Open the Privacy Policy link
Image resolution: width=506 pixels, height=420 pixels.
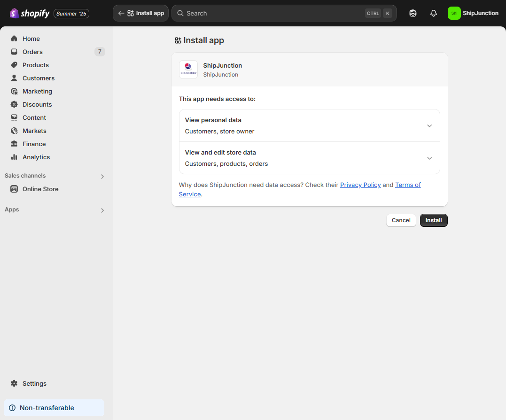click(360, 185)
